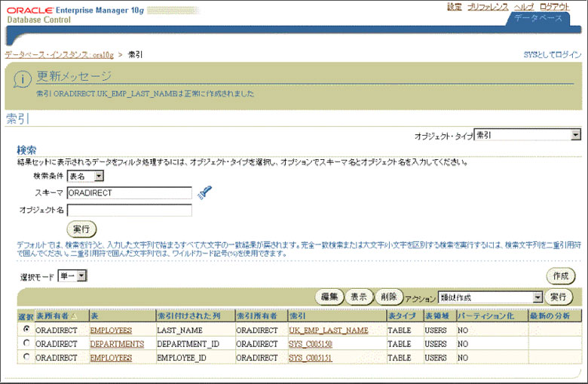
Task: Click the オブジェクト名 input field
Action: [129, 210]
